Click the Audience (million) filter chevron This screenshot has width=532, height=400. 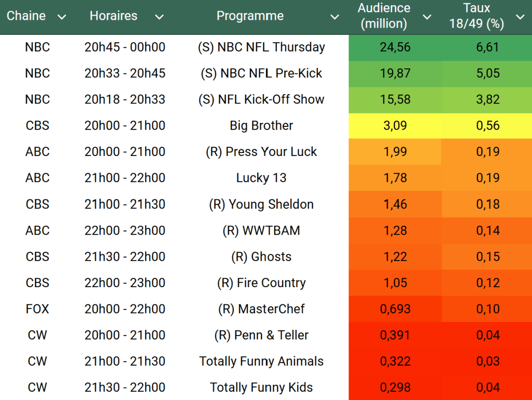click(x=427, y=17)
